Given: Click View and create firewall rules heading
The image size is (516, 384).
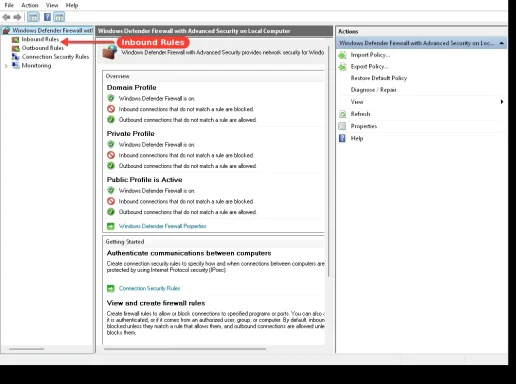Looking at the screenshot, I should point(156,303).
